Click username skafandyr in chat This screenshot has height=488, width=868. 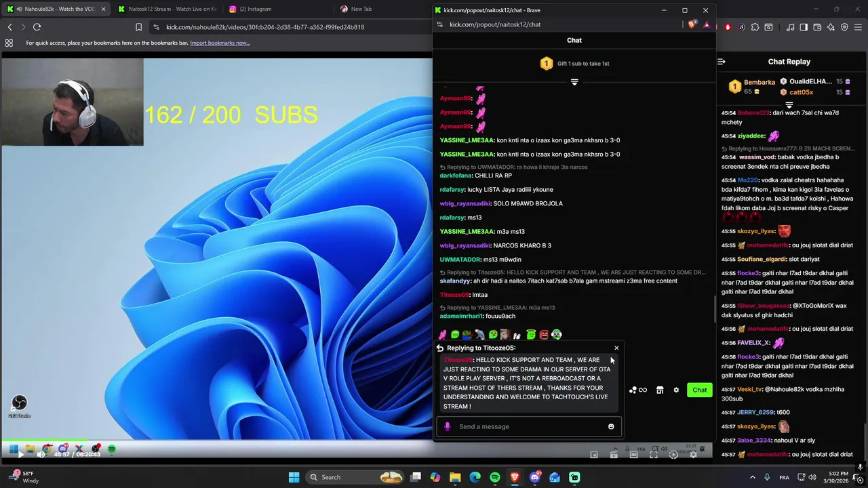tap(455, 281)
